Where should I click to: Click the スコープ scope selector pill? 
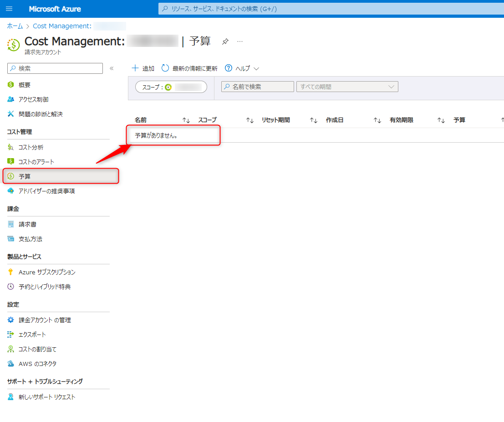tap(171, 87)
